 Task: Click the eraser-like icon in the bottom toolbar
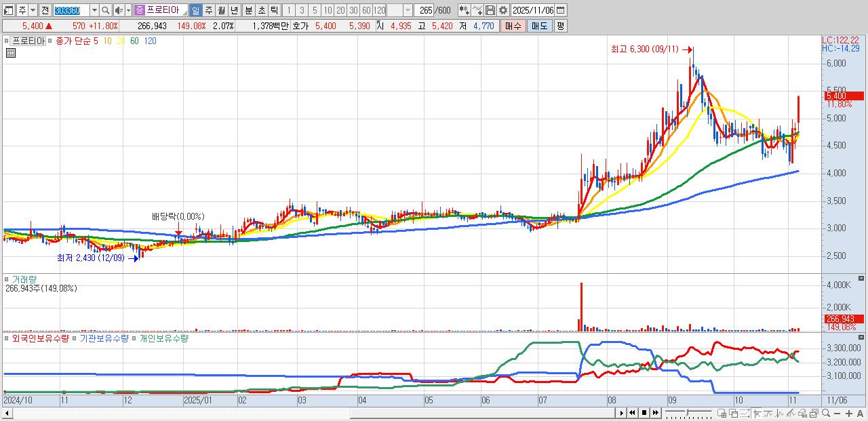pyautogui.click(x=802, y=414)
